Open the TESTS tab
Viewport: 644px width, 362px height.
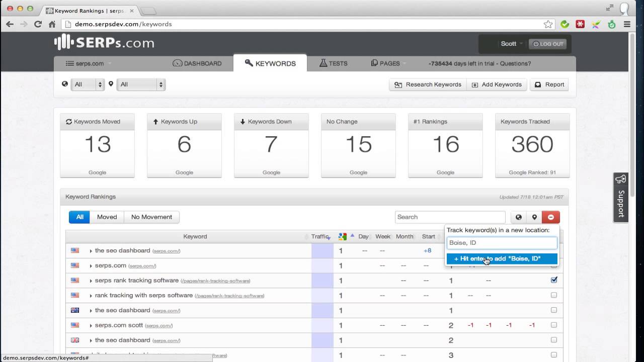point(333,63)
